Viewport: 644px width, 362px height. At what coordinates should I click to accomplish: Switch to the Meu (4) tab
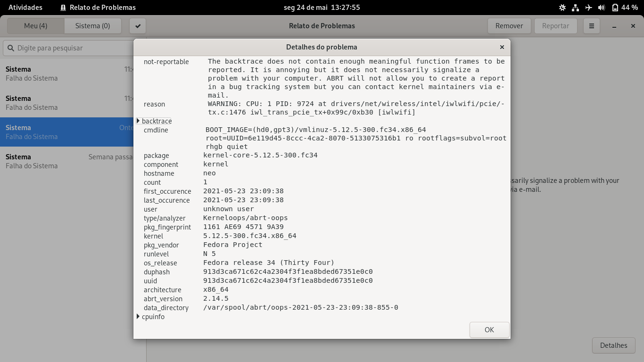(36, 26)
